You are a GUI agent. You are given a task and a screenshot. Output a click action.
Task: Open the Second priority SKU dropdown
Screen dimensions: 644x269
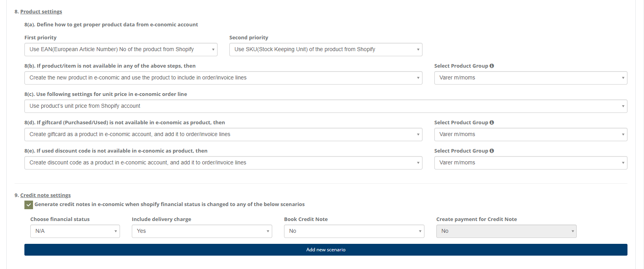click(x=325, y=50)
